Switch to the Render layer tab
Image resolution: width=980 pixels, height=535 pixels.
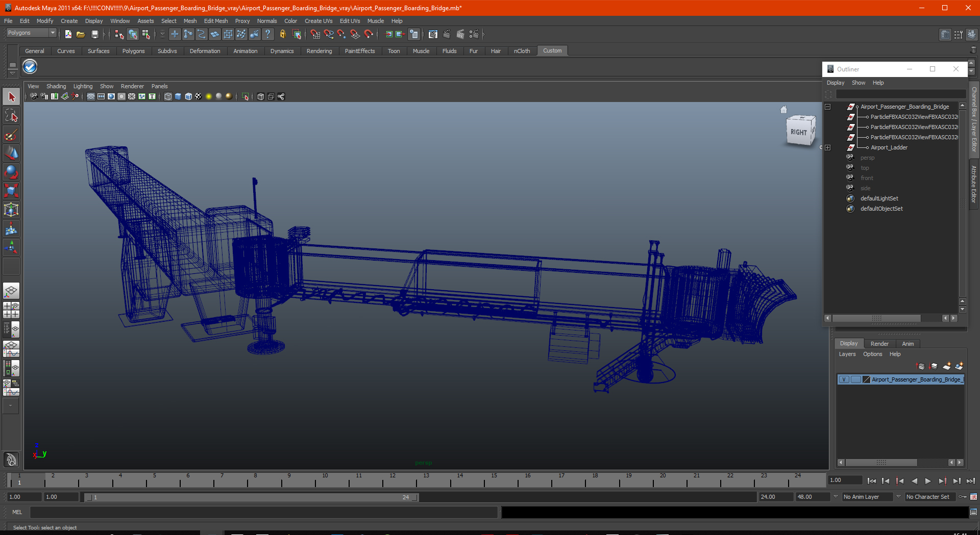pos(879,344)
